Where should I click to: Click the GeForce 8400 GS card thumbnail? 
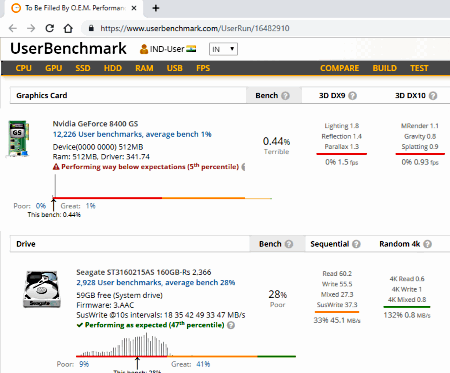[18, 139]
